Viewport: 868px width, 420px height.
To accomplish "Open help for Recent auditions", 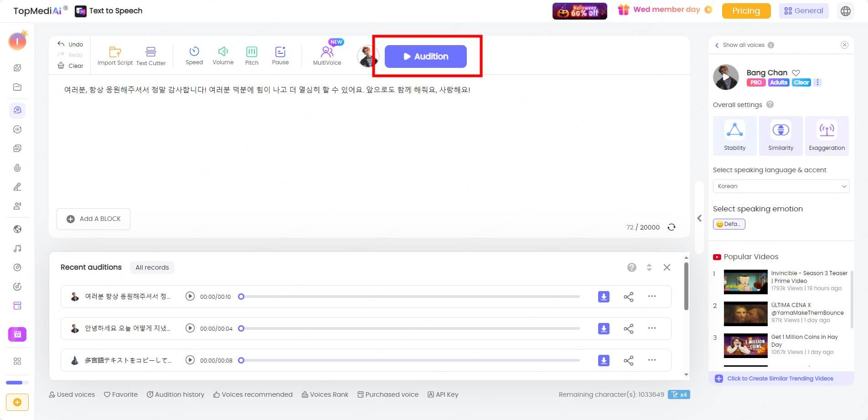I will pyautogui.click(x=631, y=267).
